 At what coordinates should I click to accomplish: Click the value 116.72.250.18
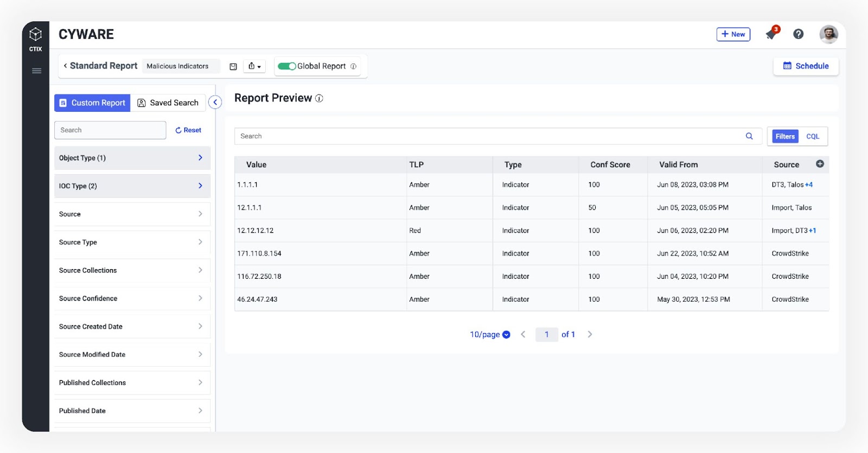coord(259,276)
